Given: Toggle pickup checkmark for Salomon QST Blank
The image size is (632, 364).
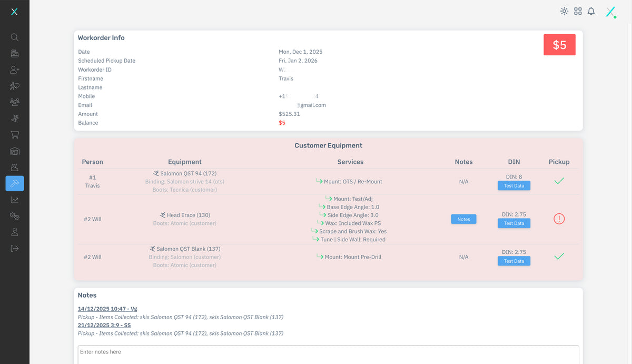Looking at the screenshot, I should click(559, 257).
